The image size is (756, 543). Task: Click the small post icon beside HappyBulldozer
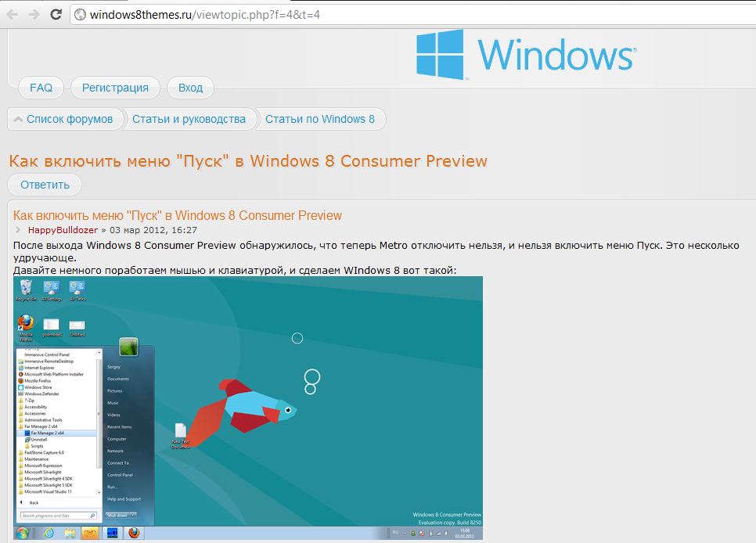coord(19,230)
